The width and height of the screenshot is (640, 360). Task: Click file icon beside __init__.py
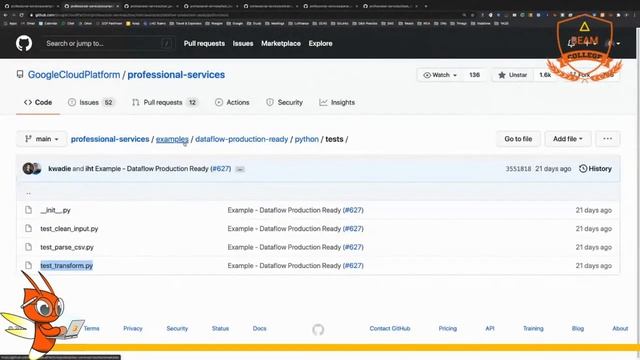click(x=28, y=210)
